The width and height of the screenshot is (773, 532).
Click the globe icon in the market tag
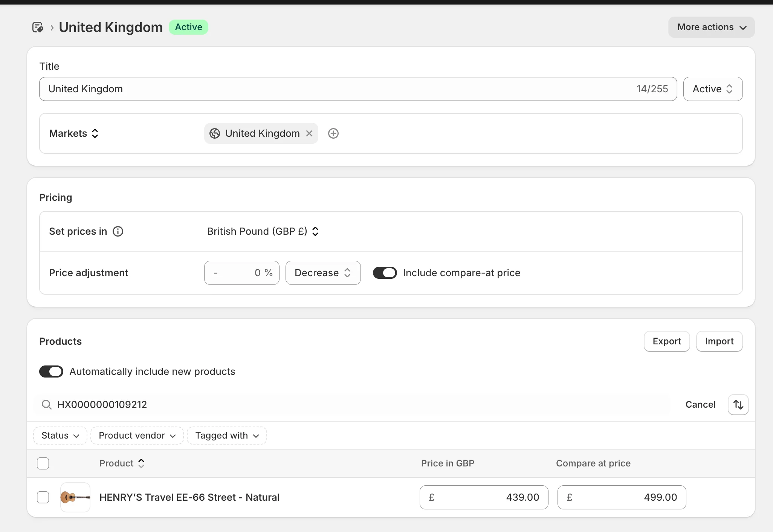(215, 133)
